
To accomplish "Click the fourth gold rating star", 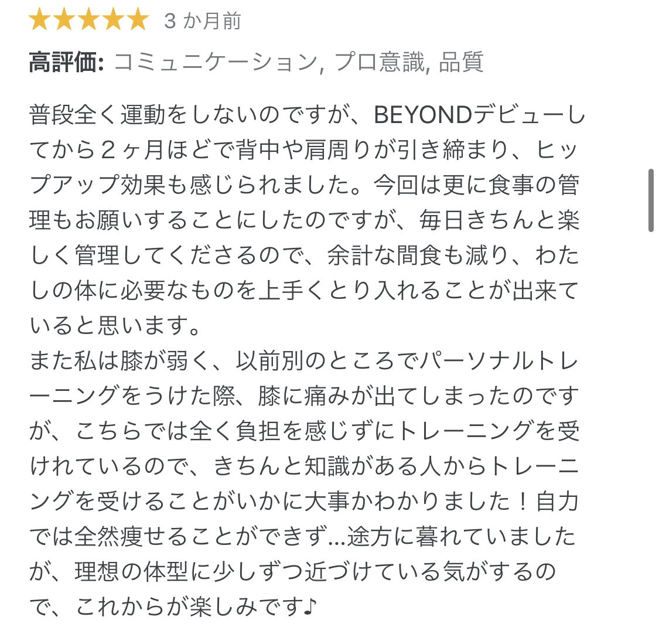I will 114,21.
